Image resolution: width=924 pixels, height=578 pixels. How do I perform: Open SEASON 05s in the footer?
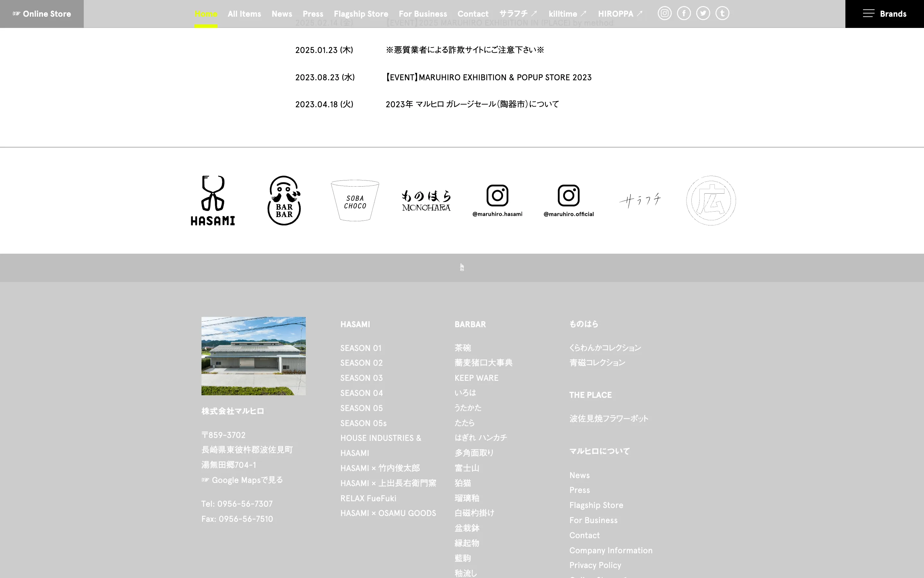[x=364, y=423]
